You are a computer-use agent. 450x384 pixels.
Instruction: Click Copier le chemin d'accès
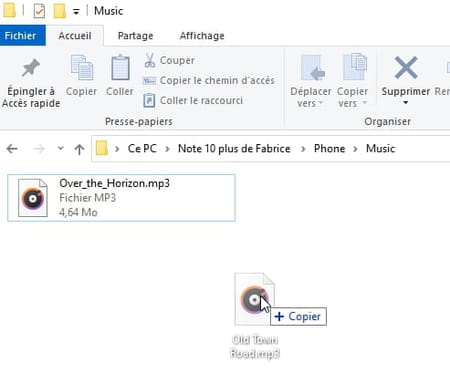tap(209, 80)
